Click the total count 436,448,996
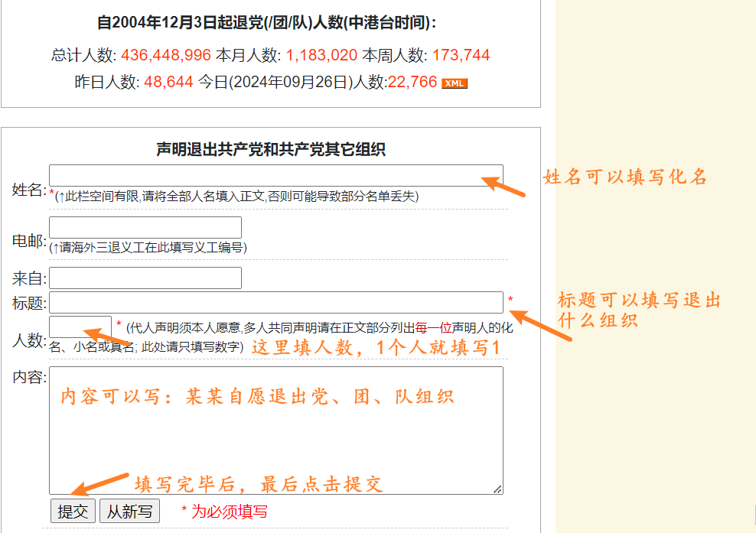 pos(166,55)
